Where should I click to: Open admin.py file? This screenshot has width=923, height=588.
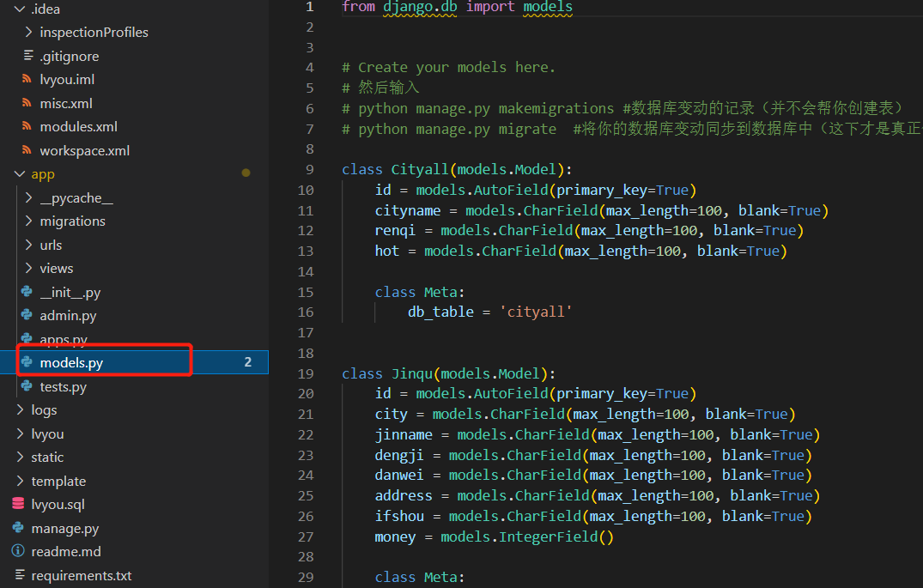[69, 316]
